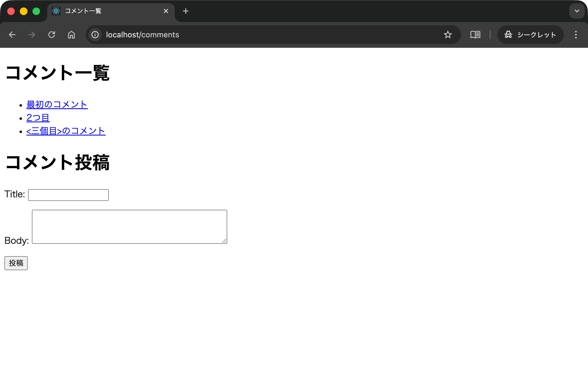This screenshot has width=588, height=365.
Task: Open the <三個目>のコメント link
Action: (x=66, y=131)
